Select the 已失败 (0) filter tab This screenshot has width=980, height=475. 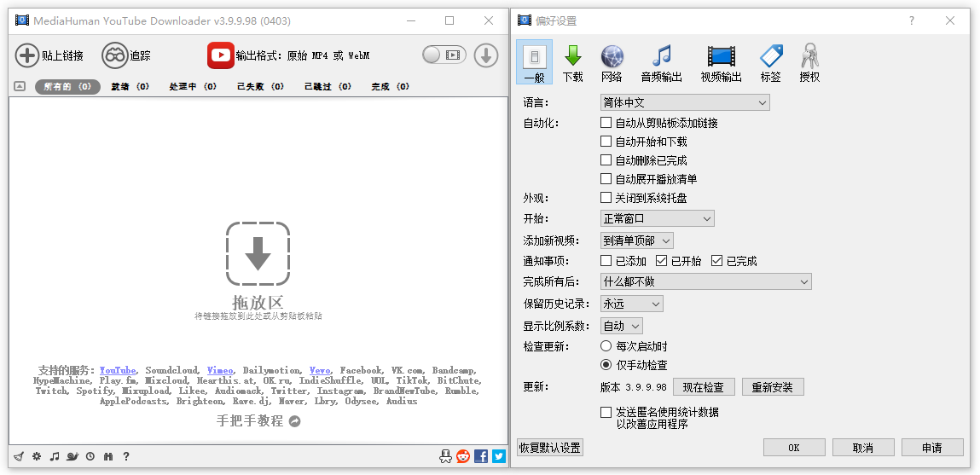coord(260,86)
